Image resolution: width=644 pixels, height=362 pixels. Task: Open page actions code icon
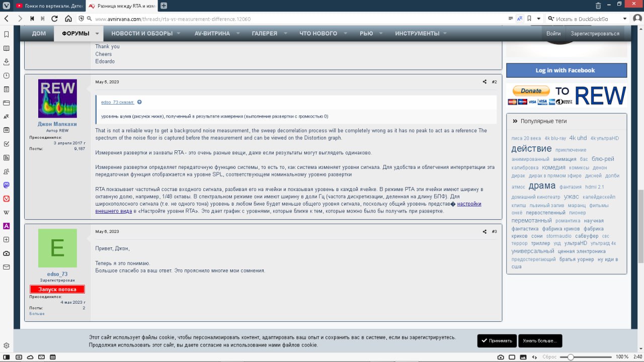coord(534,357)
